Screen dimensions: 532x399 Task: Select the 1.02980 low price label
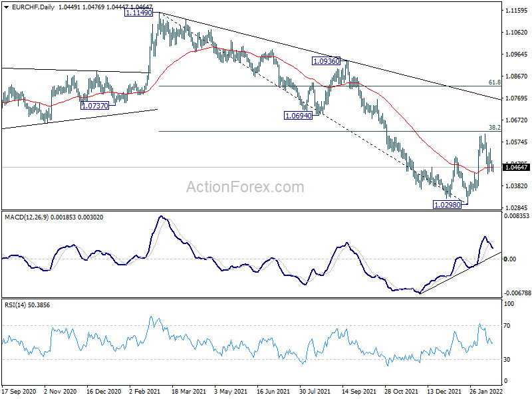point(448,205)
